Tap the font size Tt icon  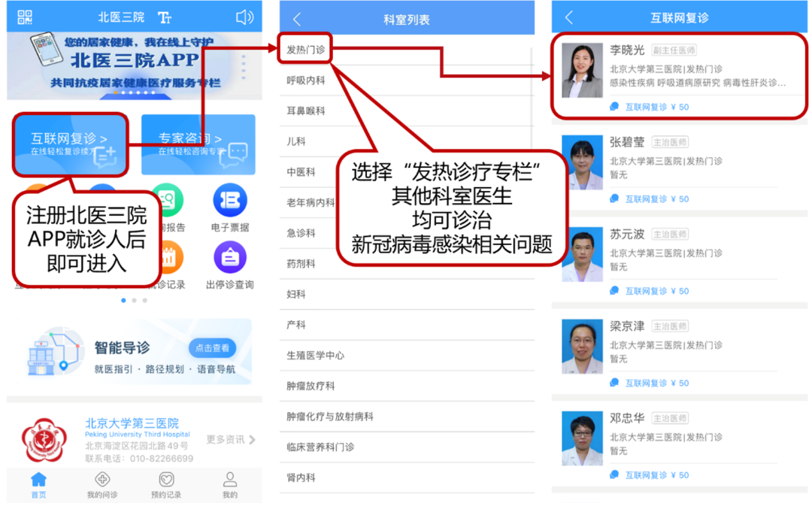click(x=165, y=17)
